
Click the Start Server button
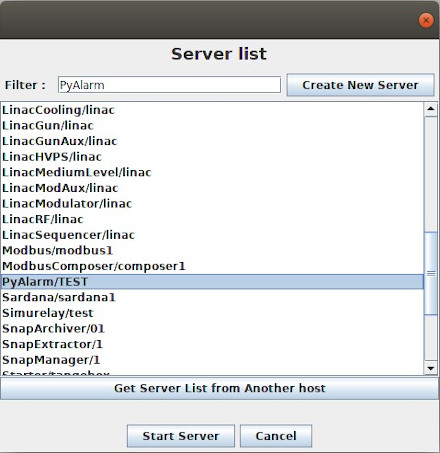coord(181,436)
